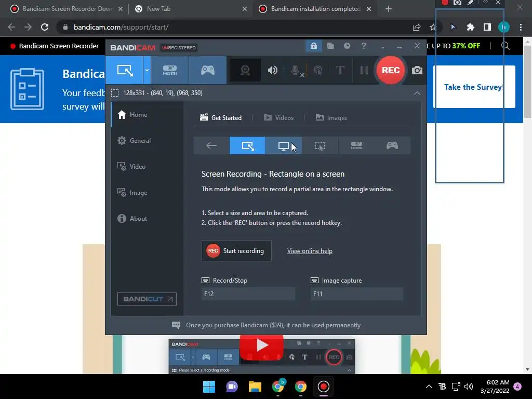Screen dimensions: 532x399
Task: Click the purchase Bandicam notice message
Action: point(267,325)
